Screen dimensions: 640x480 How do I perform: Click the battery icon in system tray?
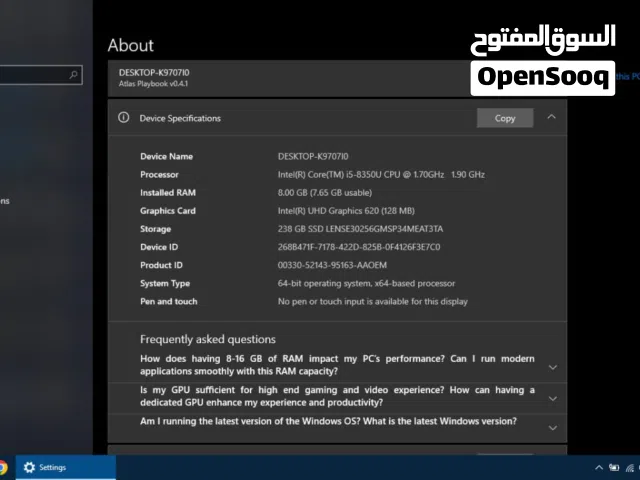[x=614, y=467]
